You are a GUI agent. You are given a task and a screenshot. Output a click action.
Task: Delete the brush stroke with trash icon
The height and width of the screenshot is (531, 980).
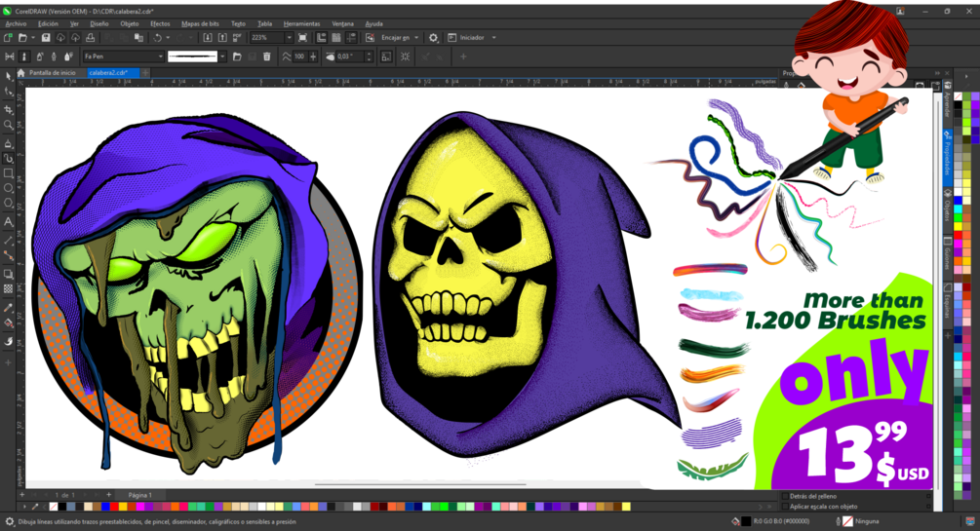click(x=267, y=57)
